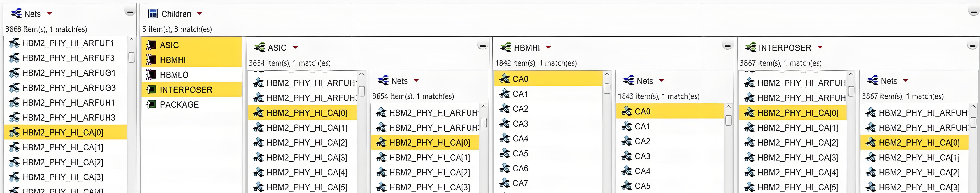Open the Nets dropdown arrow inside HBMHI panel

[x=661, y=81]
